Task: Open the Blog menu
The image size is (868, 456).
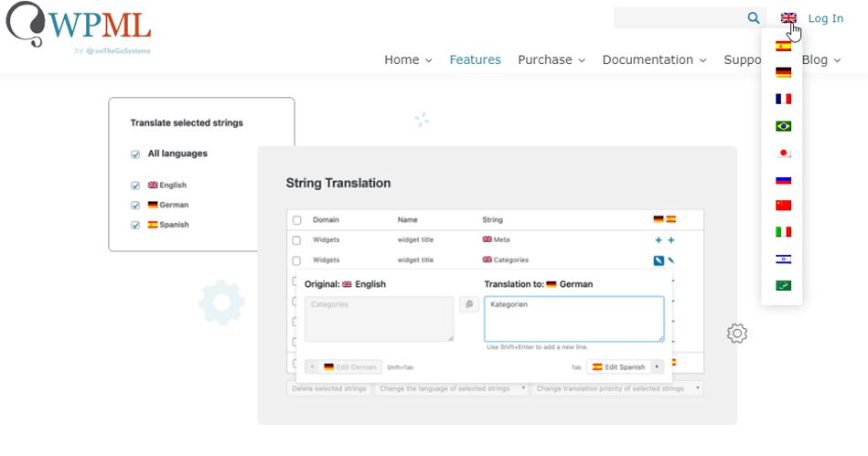Action: [820, 60]
